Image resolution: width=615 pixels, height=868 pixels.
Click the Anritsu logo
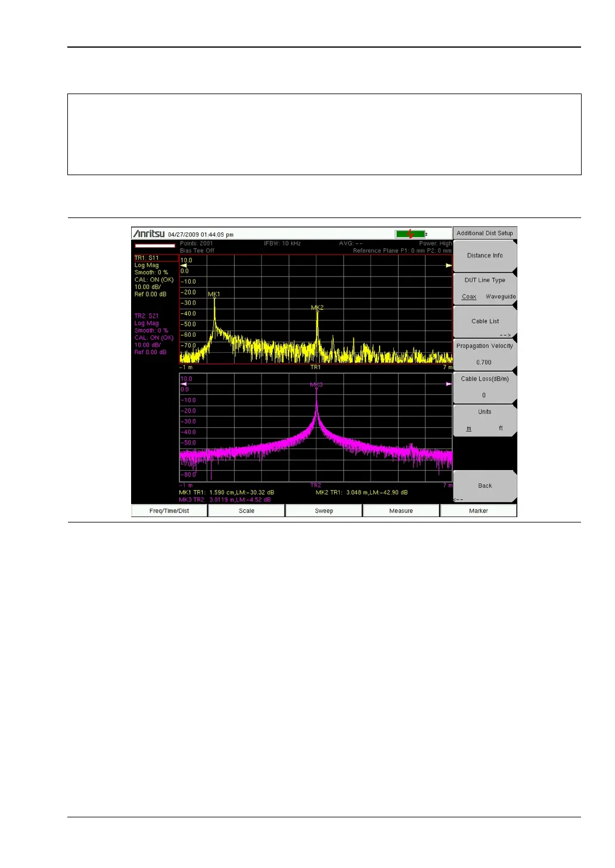[149, 234]
